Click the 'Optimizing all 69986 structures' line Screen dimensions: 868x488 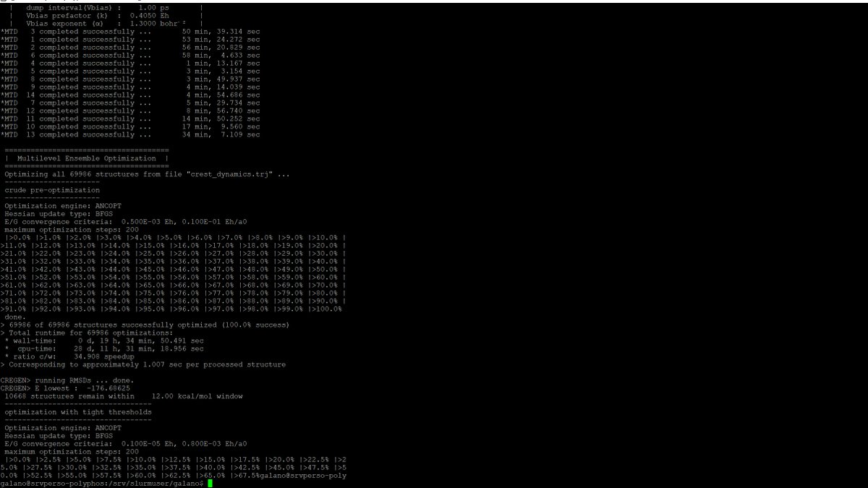(148, 174)
